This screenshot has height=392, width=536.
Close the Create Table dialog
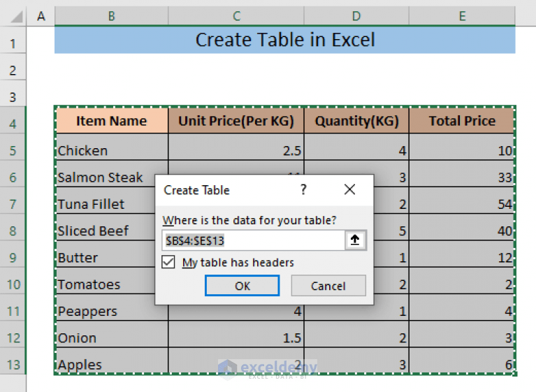coord(349,189)
